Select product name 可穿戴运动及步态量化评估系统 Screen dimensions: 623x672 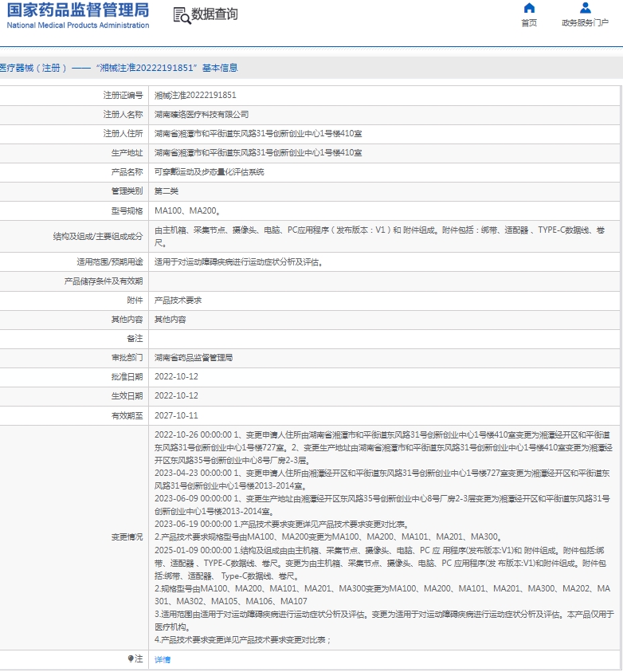209,172
